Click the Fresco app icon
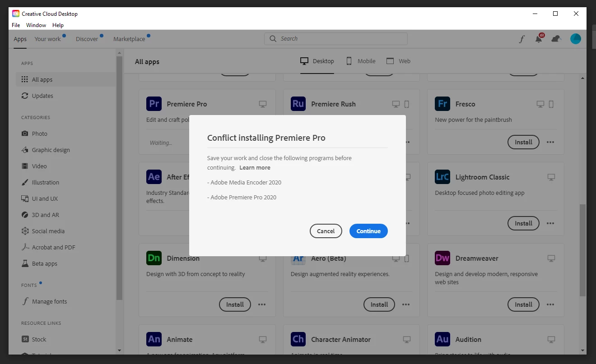 [x=442, y=104]
